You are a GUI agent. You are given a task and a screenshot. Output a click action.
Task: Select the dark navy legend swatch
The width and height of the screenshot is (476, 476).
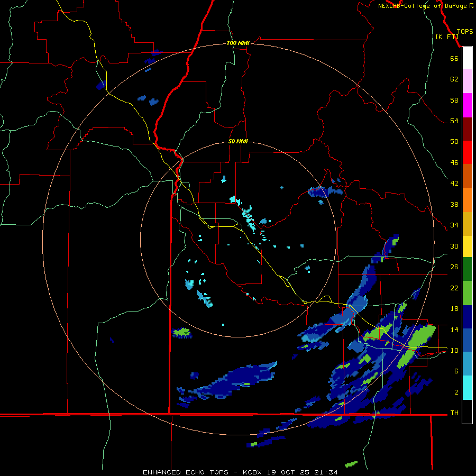[467, 317]
